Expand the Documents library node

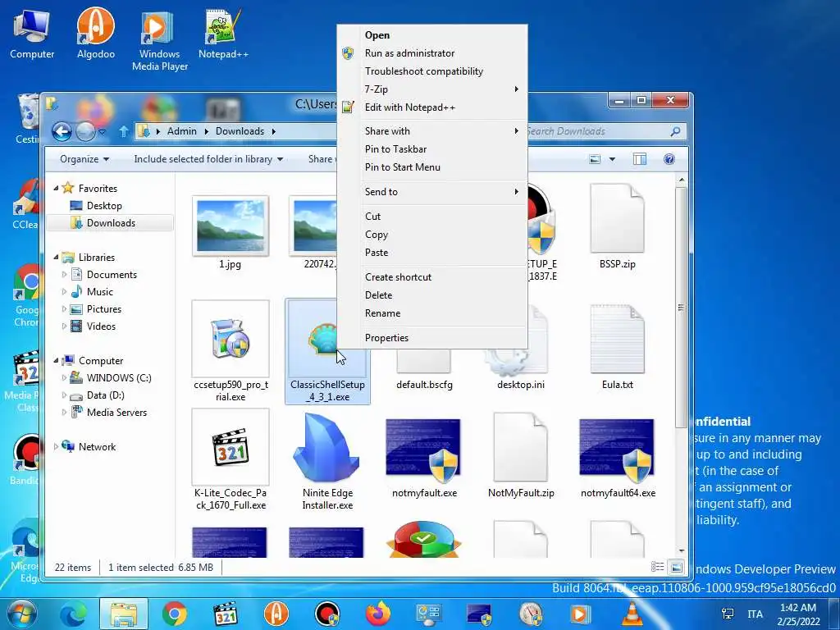64,275
